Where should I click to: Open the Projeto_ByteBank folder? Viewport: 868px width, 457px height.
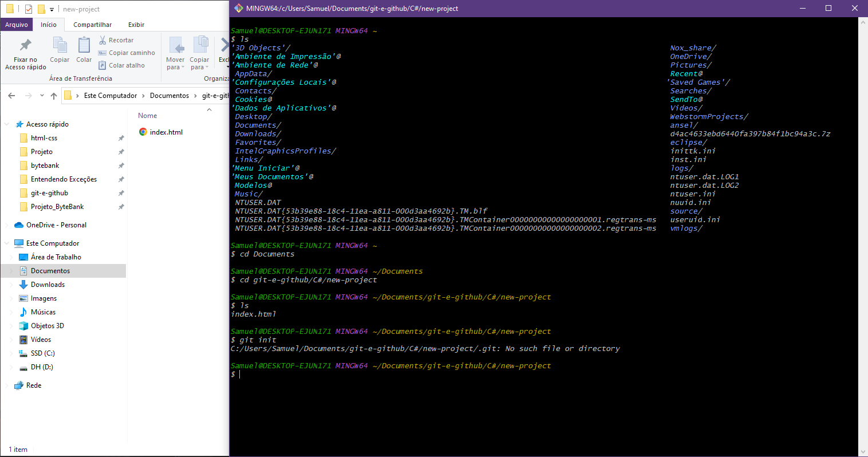pos(57,207)
